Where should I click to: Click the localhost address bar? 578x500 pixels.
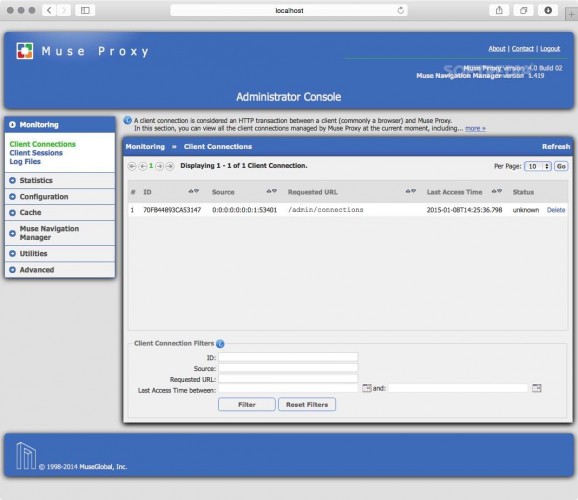tap(289, 11)
